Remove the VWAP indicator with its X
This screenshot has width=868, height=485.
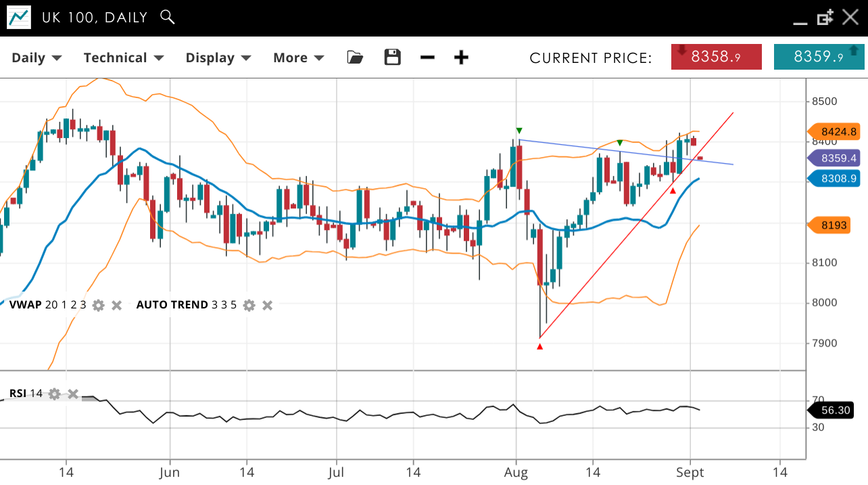116,305
